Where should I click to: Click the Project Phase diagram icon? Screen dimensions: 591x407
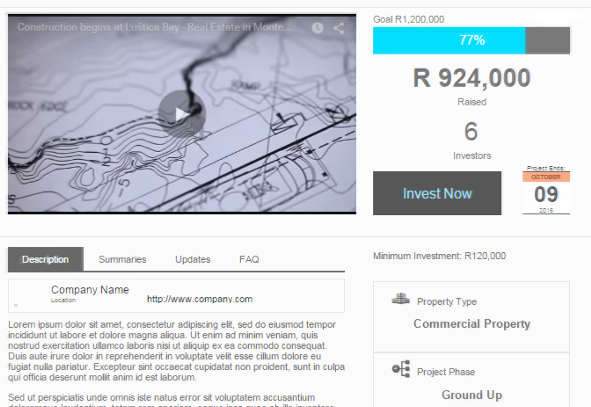pos(401,369)
